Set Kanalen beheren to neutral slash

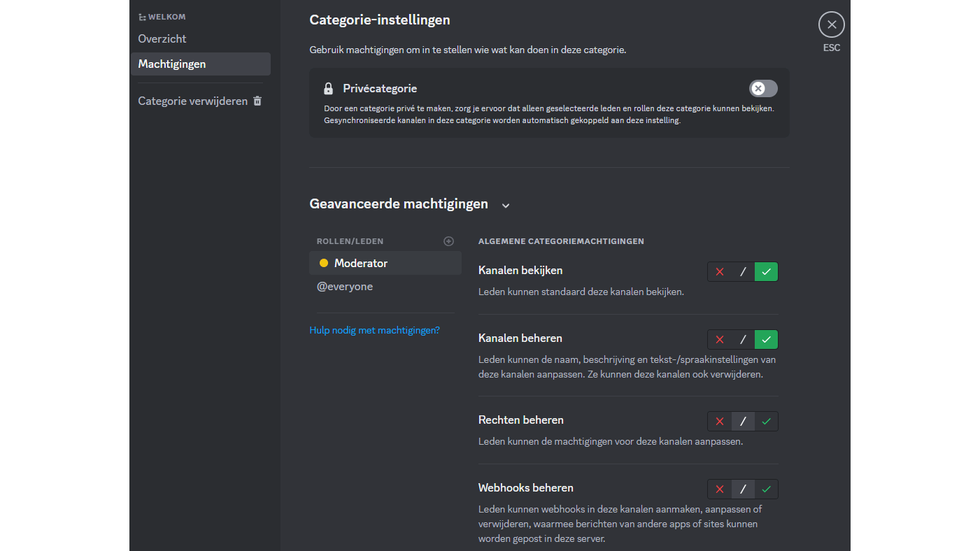click(743, 340)
